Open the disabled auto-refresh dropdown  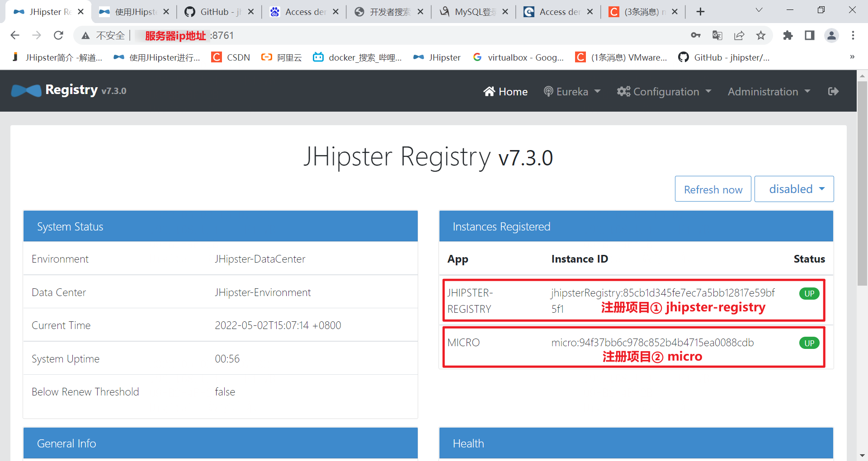point(794,189)
